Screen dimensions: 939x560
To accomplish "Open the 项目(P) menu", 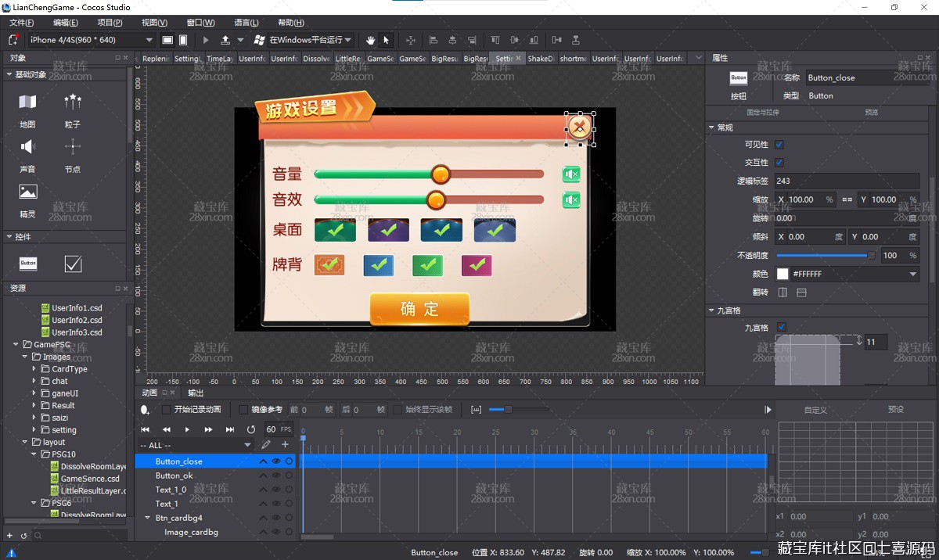I will click(110, 23).
